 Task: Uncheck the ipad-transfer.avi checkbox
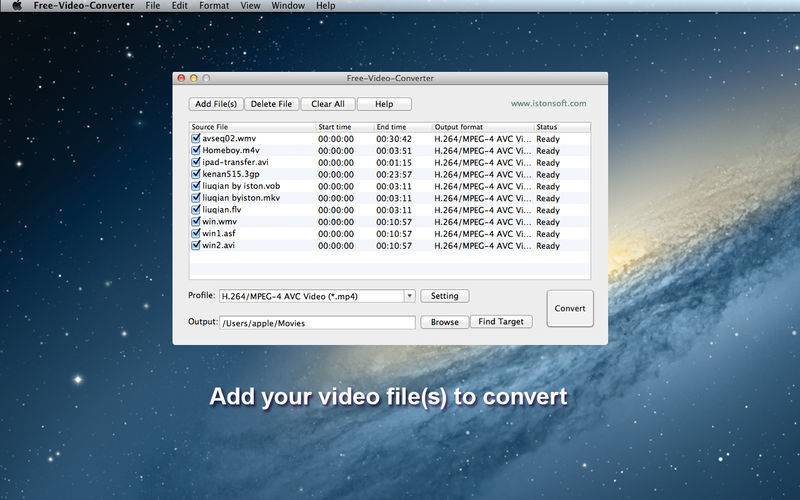pos(195,162)
